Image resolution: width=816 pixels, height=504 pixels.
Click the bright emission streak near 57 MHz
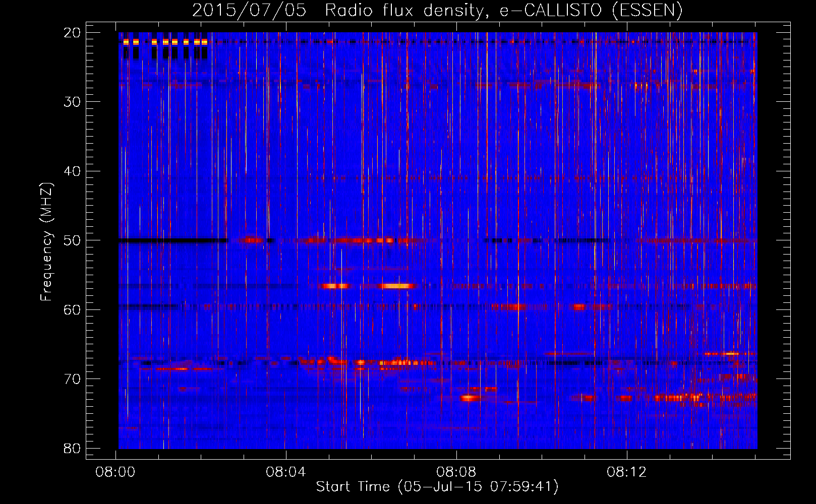[x=397, y=286]
